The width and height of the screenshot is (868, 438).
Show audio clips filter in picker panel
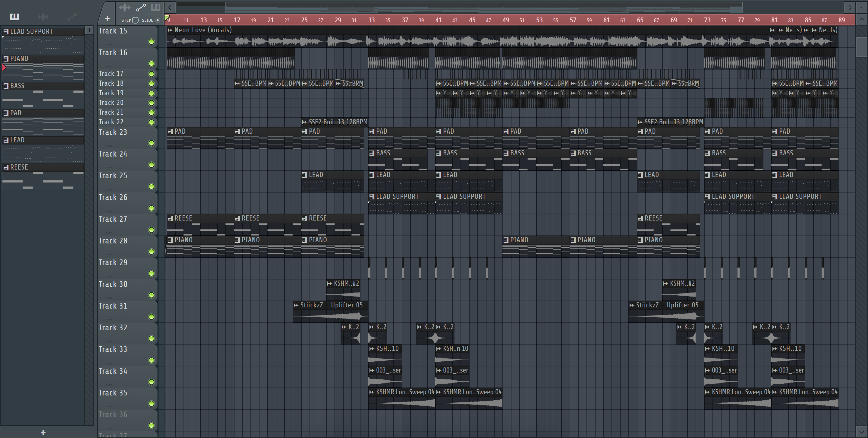pyautogui.click(x=43, y=17)
